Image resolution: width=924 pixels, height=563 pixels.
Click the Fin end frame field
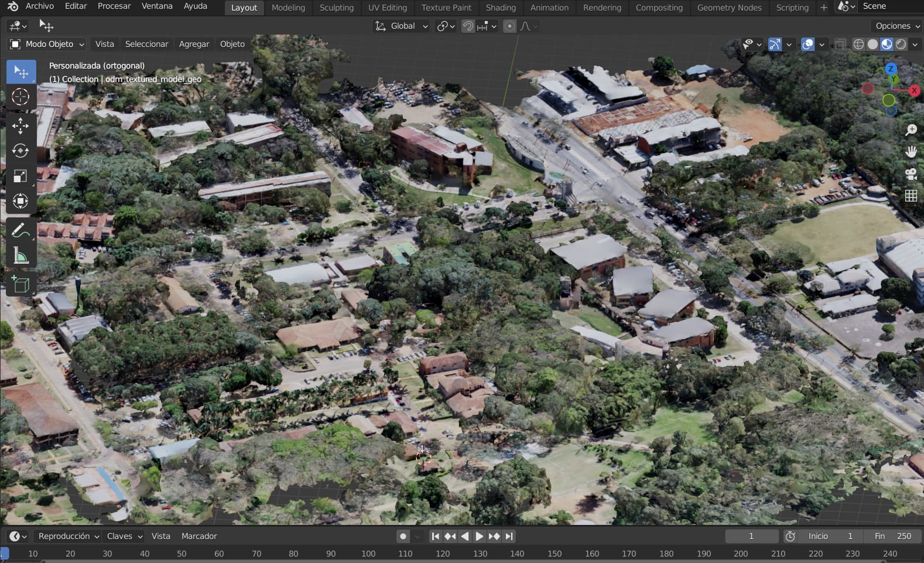pos(893,536)
